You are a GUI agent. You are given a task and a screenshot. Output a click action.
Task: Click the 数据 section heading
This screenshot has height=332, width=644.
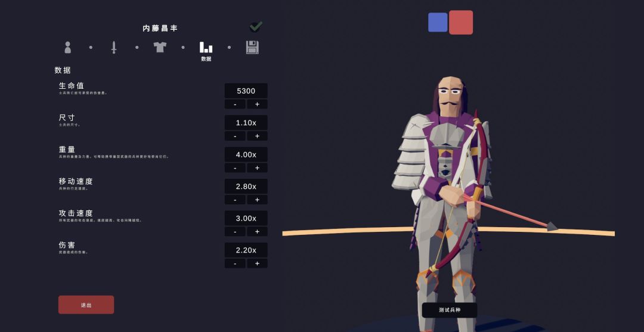pyautogui.click(x=63, y=70)
